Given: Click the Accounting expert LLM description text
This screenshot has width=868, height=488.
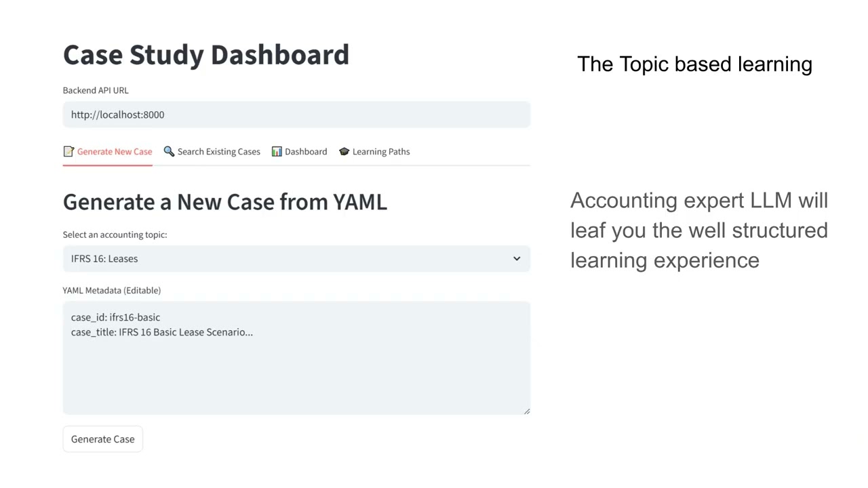Looking at the screenshot, I should (698, 230).
